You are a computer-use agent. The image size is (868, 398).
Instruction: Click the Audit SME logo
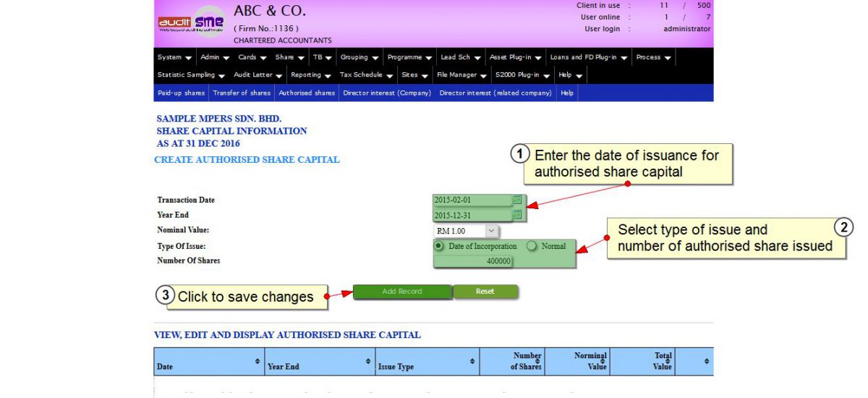tap(192, 23)
